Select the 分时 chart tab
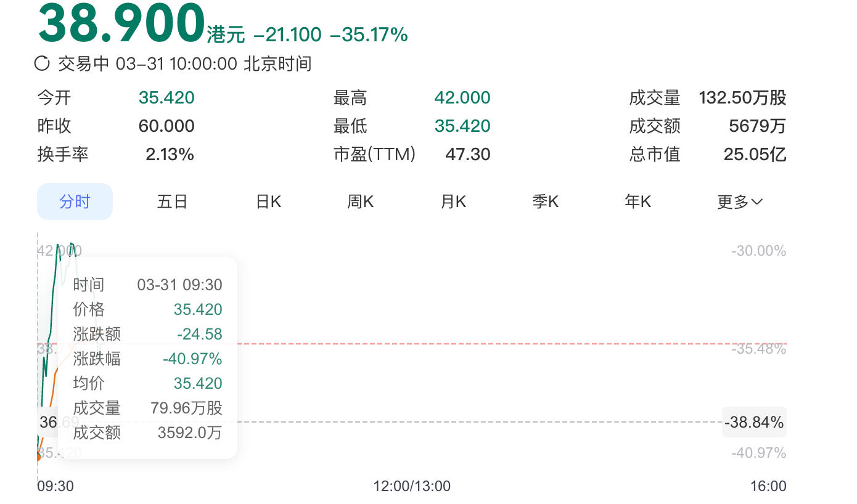 [75, 201]
